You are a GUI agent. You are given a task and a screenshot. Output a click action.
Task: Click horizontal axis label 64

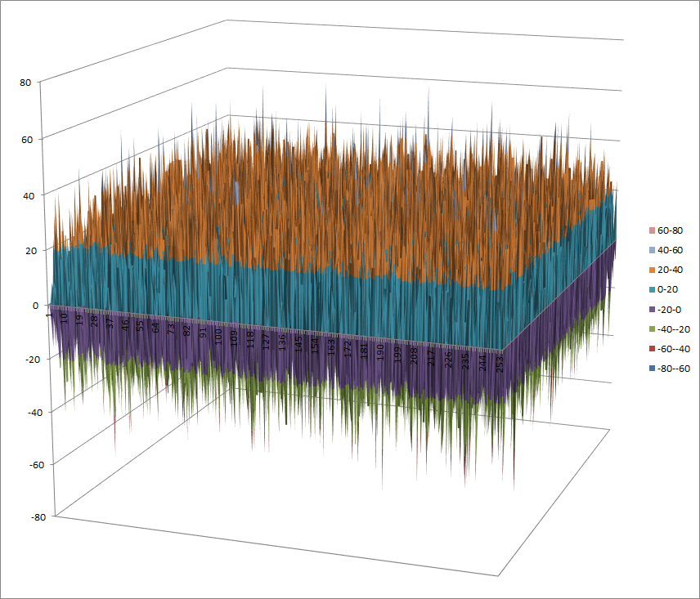155,329
